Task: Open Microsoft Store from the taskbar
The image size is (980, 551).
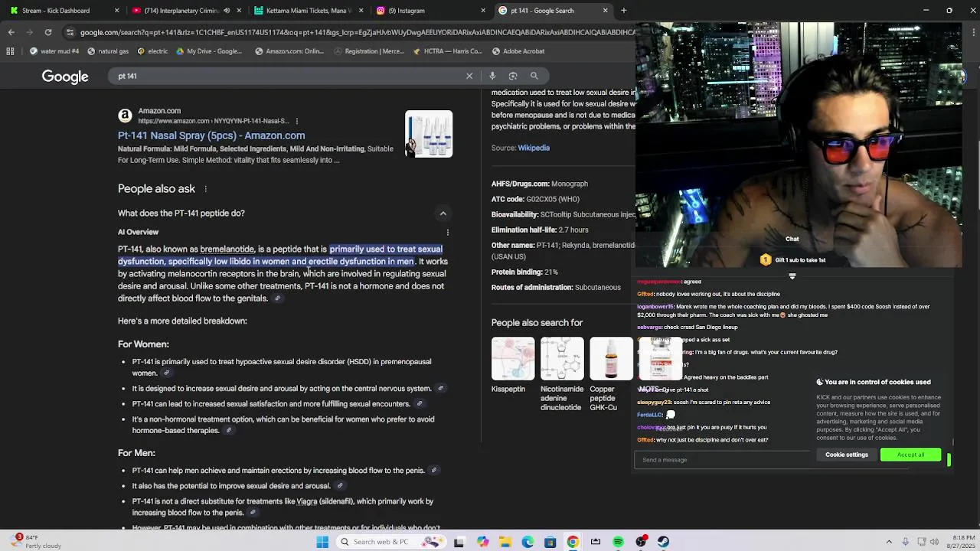Action: click(550, 542)
